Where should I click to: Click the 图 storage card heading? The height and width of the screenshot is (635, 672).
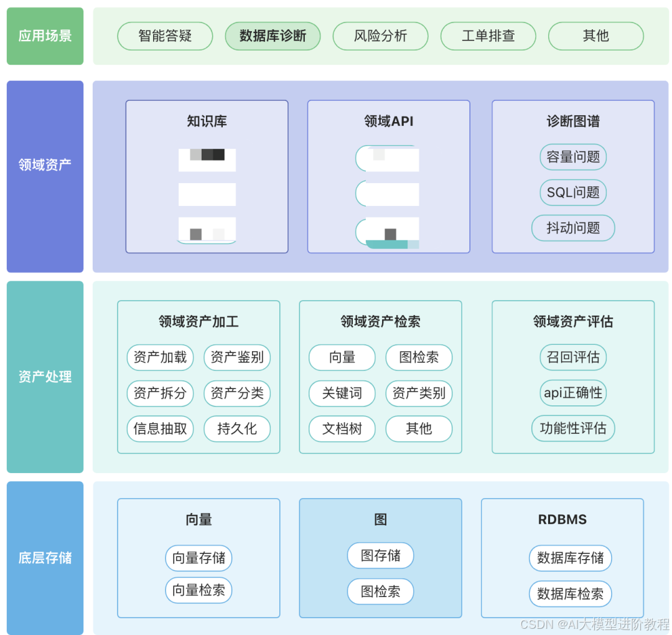point(380,520)
